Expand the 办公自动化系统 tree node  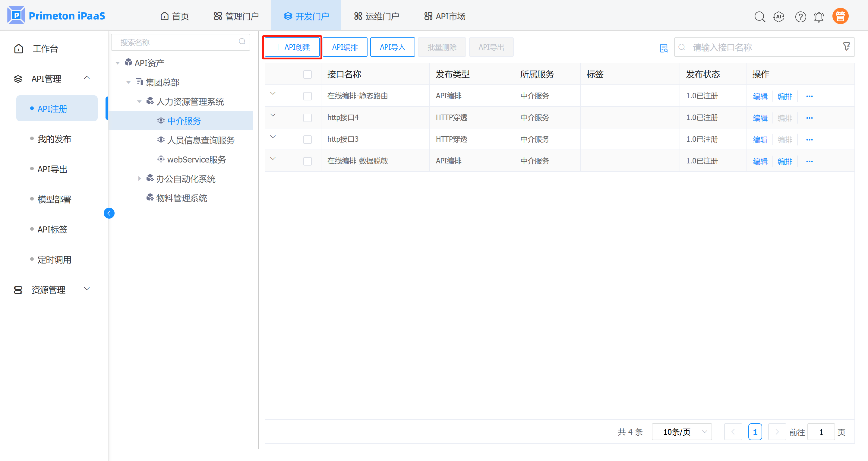[x=139, y=178]
